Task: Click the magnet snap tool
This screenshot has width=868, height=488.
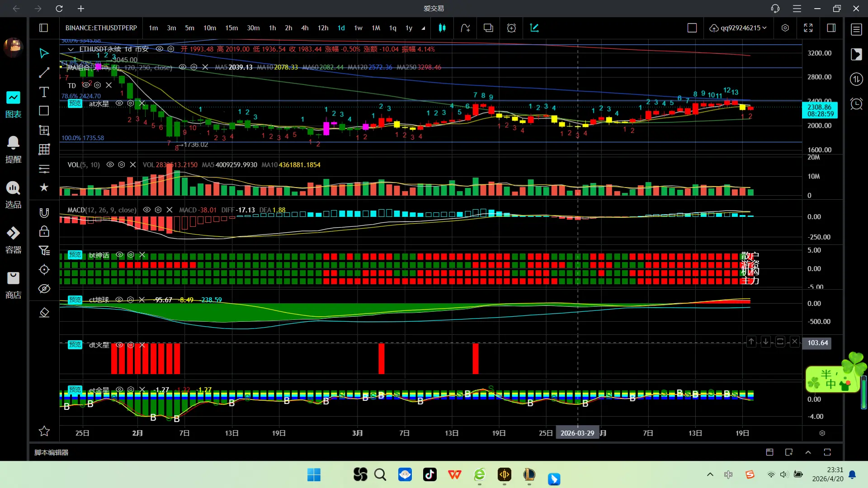Action: (x=44, y=213)
